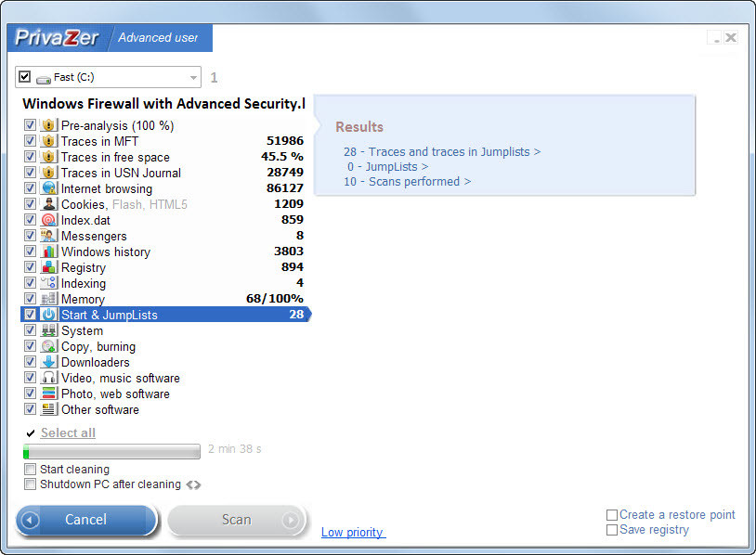Viewport: 756px width, 555px height.
Task: Click the System computers icon
Action: coord(48,330)
